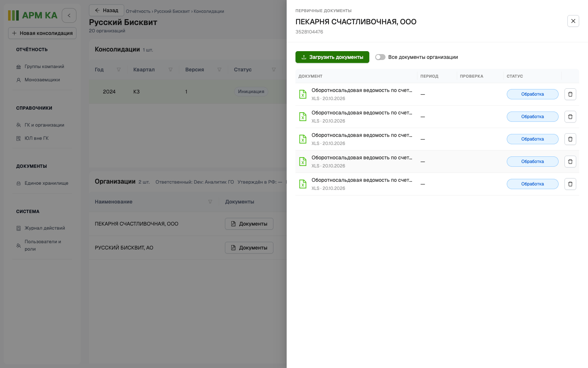Remove the fourth document using trash icon
The height and width of the screenshot is (368, 588).
tap(570, 162)
